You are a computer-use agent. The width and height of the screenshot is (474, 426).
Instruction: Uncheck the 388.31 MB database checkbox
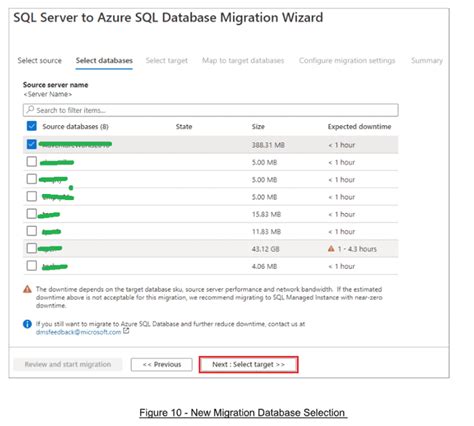32,144
